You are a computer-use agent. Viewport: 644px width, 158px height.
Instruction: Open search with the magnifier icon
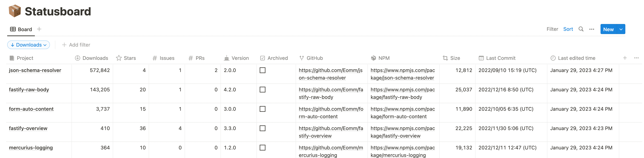pos(581,29)
